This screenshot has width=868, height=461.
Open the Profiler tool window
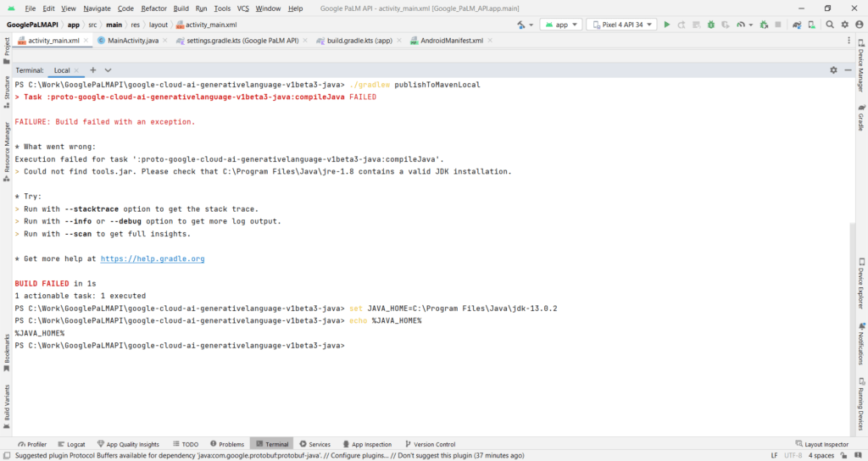32,444
